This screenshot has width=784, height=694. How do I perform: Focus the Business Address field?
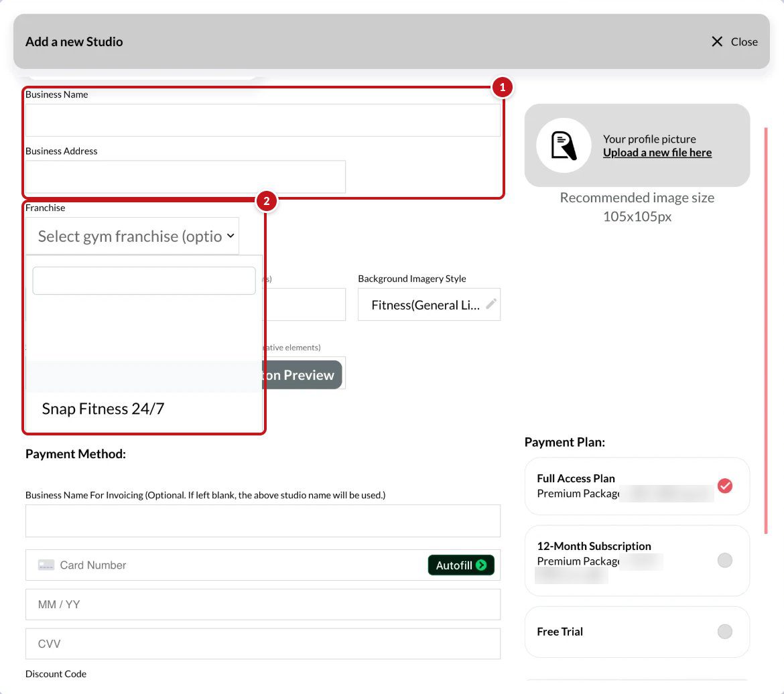185,176
